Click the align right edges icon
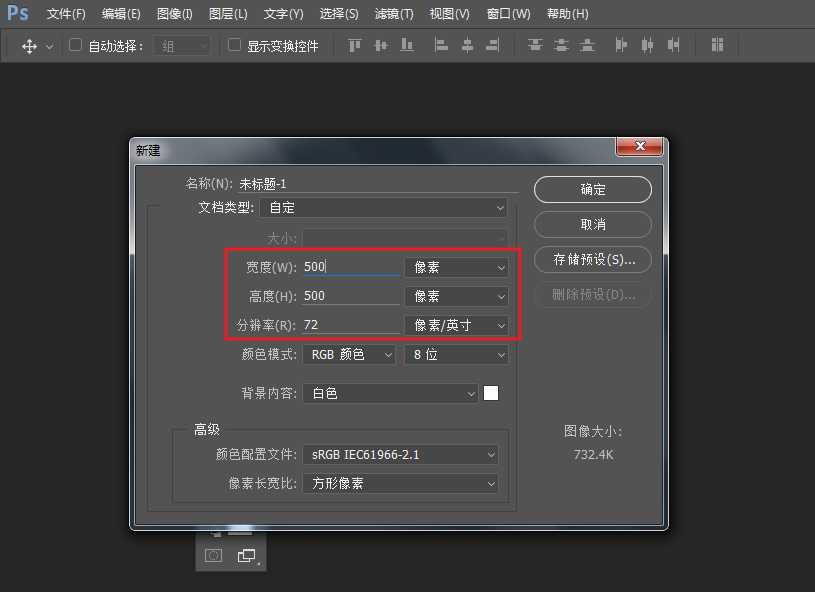Screen dimensions: 815x592 click(x=492, y=45)
